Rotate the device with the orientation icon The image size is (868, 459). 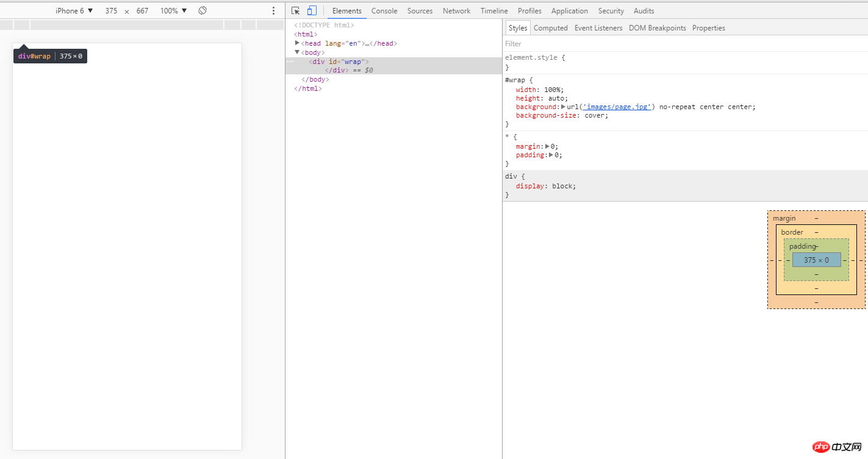click(203, 11)
